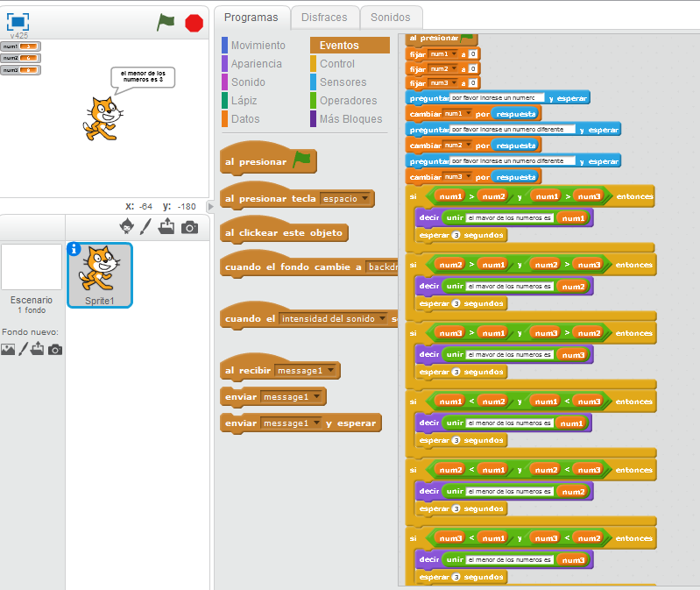
Task: Click the green flag to start
Action: 166,22
